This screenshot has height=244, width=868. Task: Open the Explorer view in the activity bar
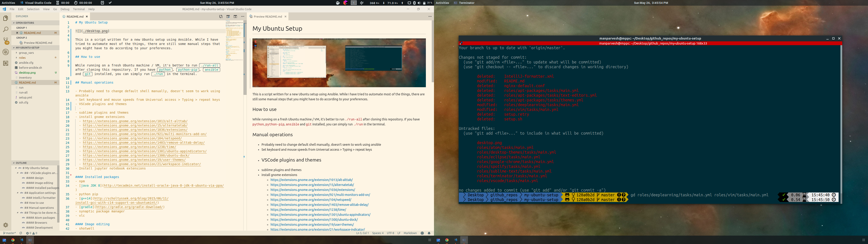pos(5,18)
